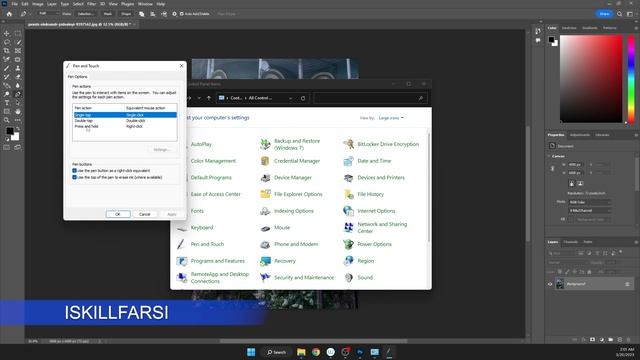Select the Zoom tool in the toolbar
Viewport: 640px width, 360px height.
pos(7,120)
